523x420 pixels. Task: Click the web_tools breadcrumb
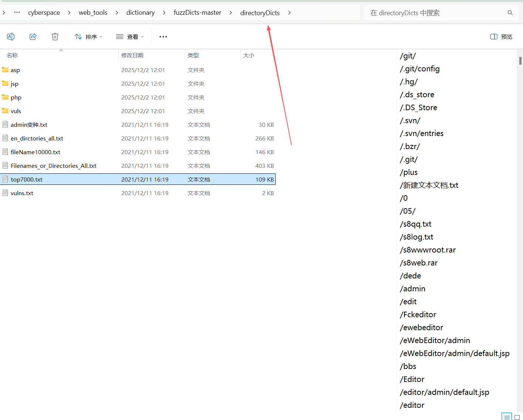tap(93, 13)
